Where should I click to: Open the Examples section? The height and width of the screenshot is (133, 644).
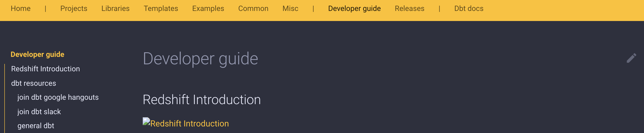[x=208, y=8]
